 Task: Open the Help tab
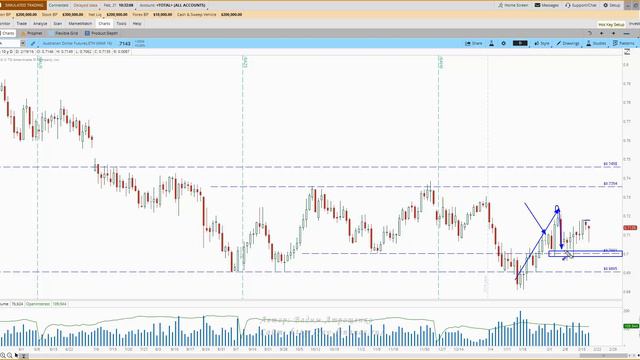(137, 24)
